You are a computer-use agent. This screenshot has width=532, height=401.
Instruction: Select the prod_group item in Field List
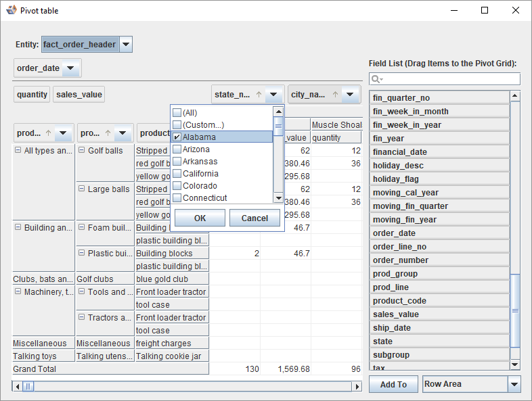(439, 274)
